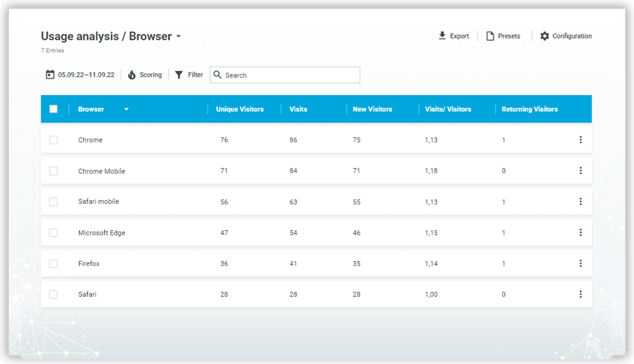Click the Presets document icon
The width and height of the screenshot is (634, 364).
(490, 36)
